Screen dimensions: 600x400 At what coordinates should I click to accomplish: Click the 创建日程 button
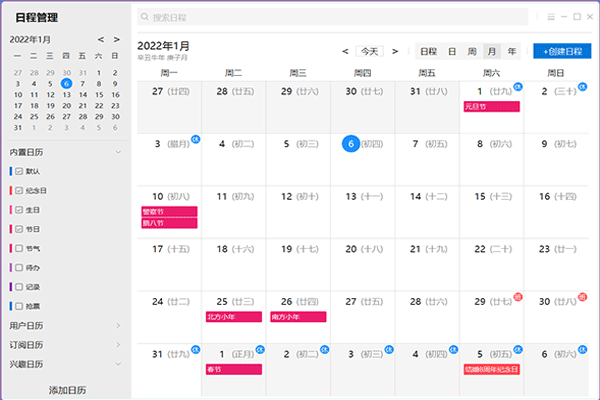(562, 51)
